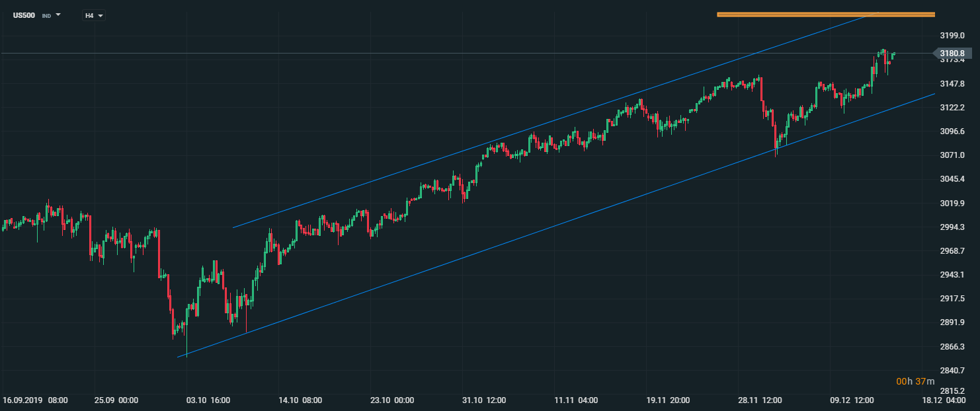This screenshot has width=980, height=411.
Task: Click the 16.09.2019 08:00 time label
Action: pyautogui.click(x=34, y=400)
